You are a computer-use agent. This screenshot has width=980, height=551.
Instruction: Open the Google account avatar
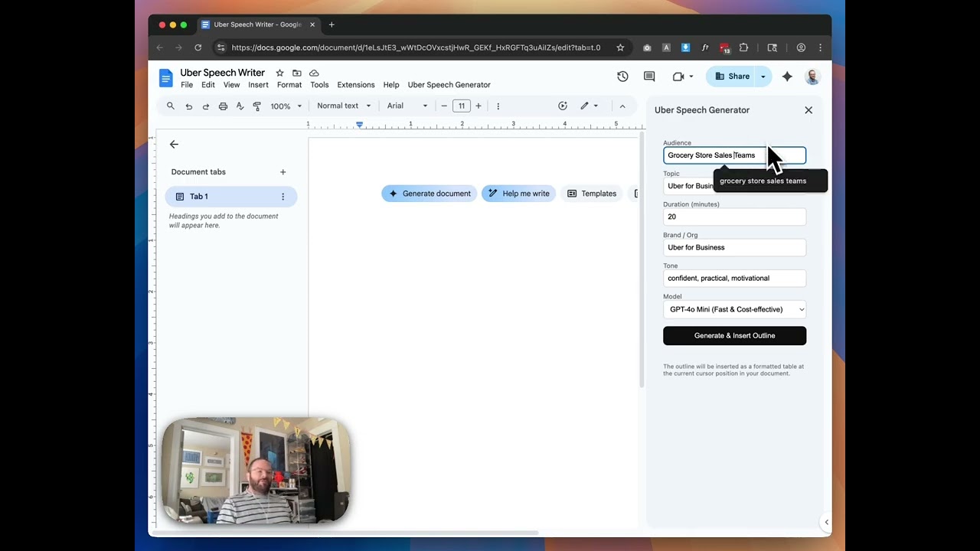pos(812,77)
